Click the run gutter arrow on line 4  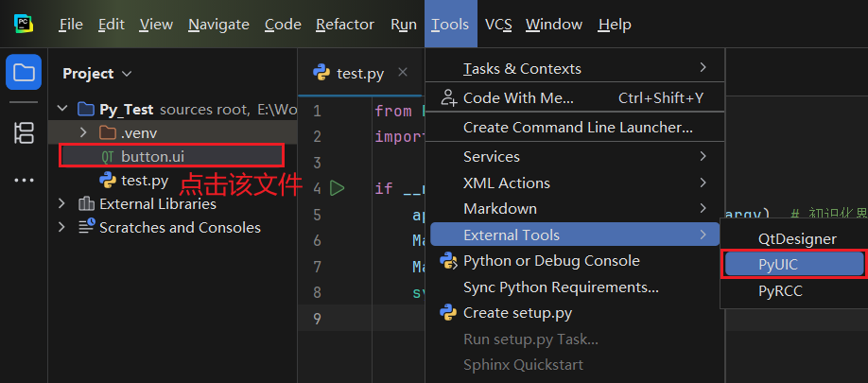point(338,188)
